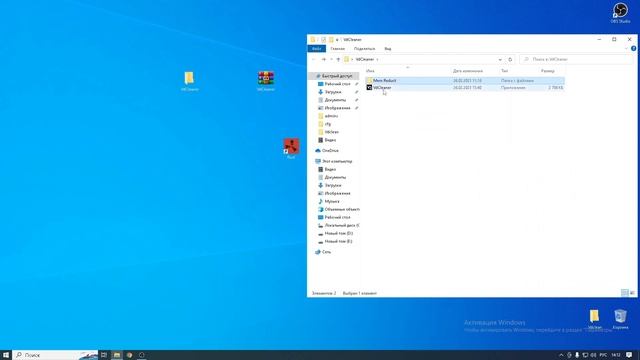This screenshot has height=360, width=640.
Task: Click the refresh icon beside address bar
Action: pyautogui.click(x=510, y=60)
